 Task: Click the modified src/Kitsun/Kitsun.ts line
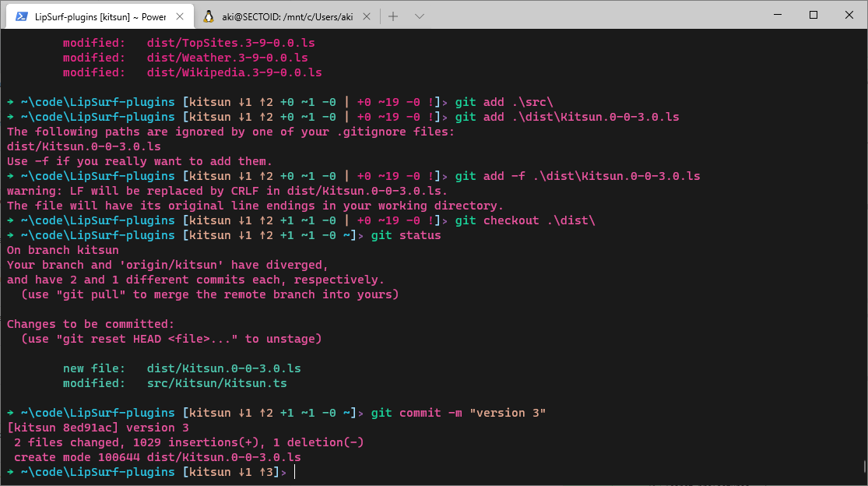pos(174,383)
